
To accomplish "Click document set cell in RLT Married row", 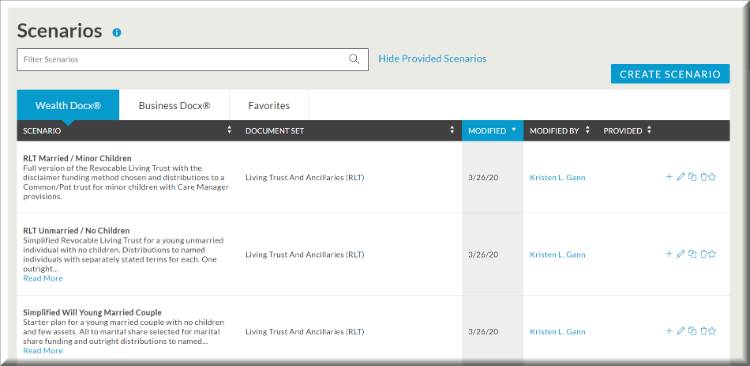I will tap(305, 177).
